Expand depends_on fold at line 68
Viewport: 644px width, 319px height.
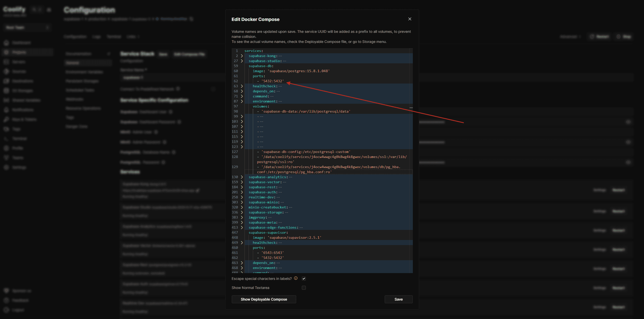coord(242,91)
